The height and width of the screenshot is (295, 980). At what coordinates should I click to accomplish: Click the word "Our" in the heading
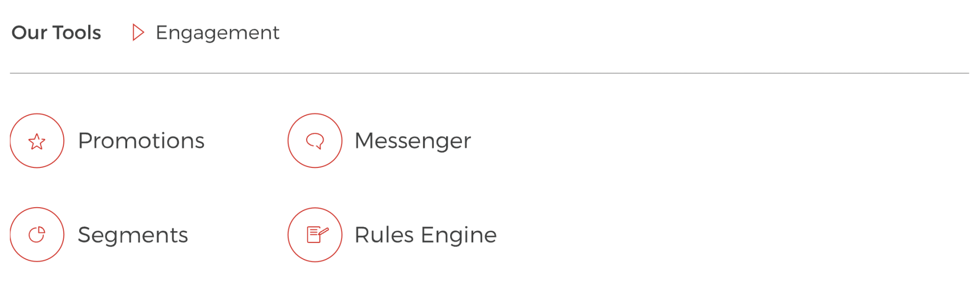(30, 33)
